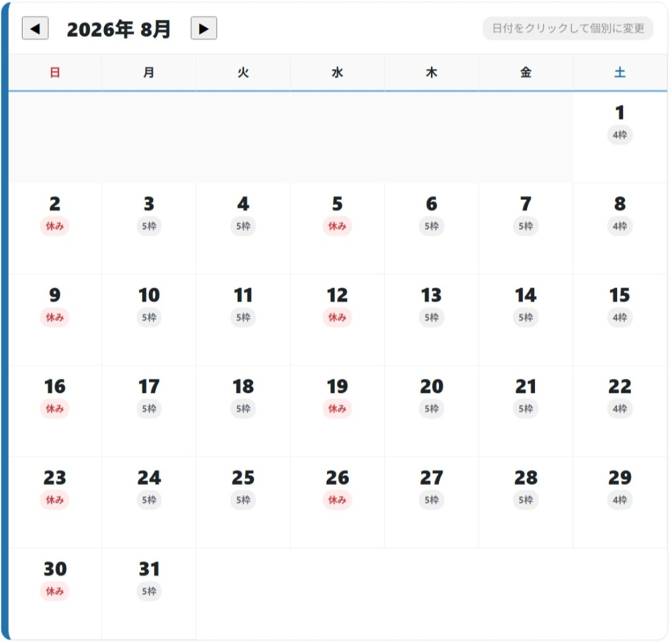Choose August 25 date cell
The image size is (672, 642).
tap(243, 502)
